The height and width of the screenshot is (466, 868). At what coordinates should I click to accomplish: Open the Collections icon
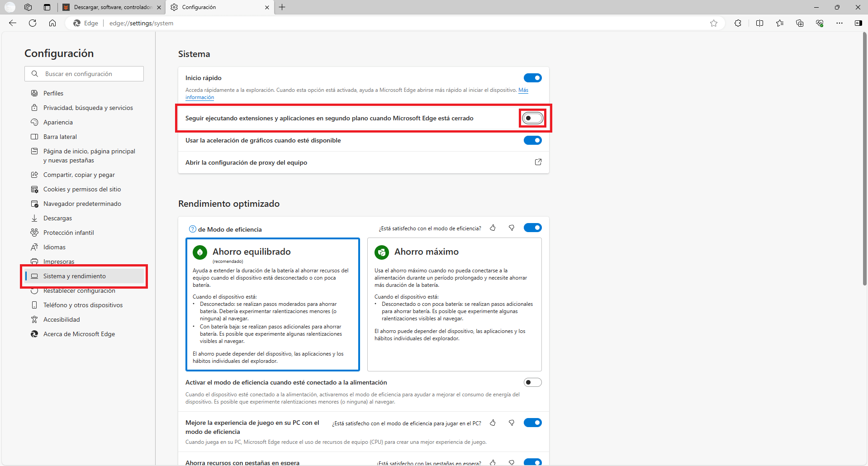800,23
